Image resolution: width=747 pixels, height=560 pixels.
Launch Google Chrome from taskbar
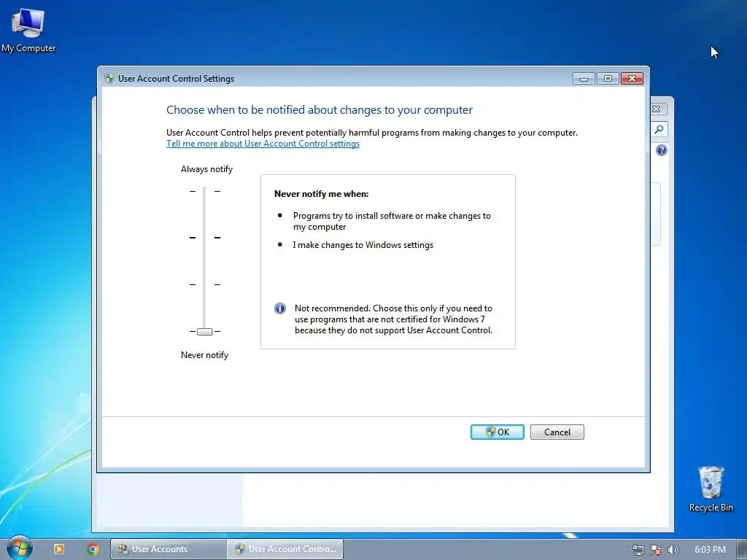pyautogui.click(x=93, y=549)
